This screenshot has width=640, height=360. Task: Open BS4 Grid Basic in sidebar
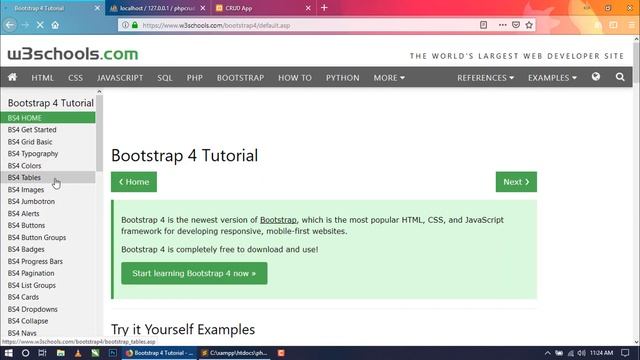coord(48,142)
